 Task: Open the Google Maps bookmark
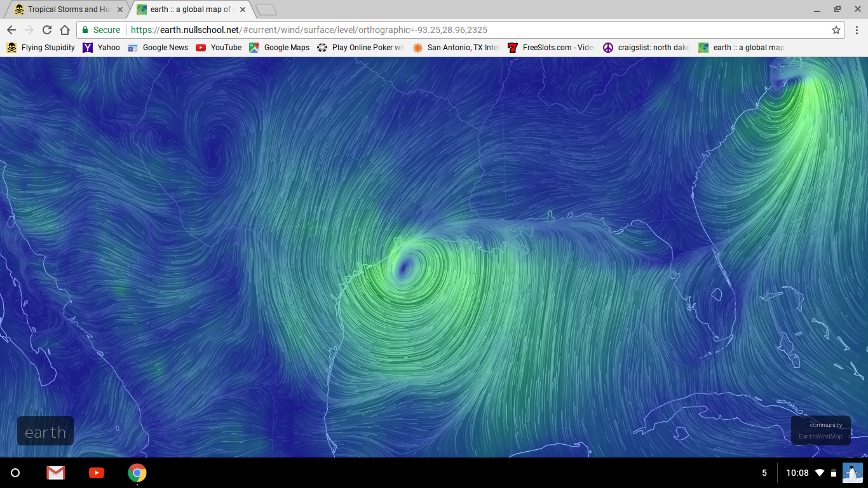tap(280, 48)
